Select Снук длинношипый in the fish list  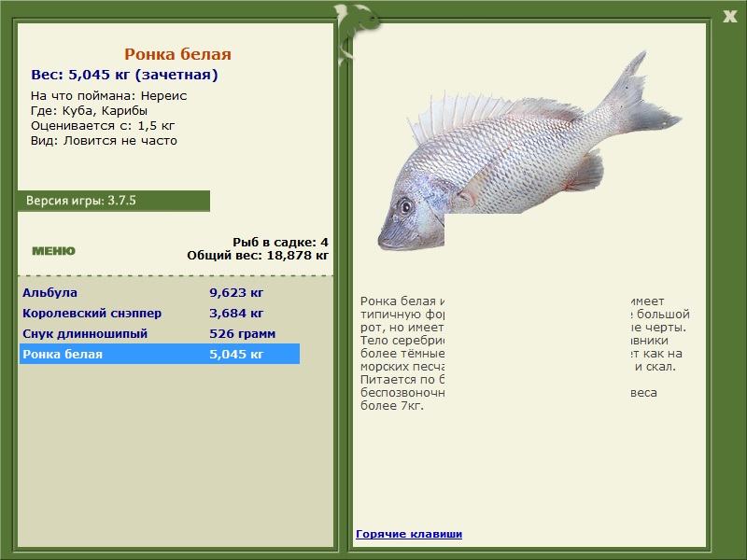click(85, 333)
